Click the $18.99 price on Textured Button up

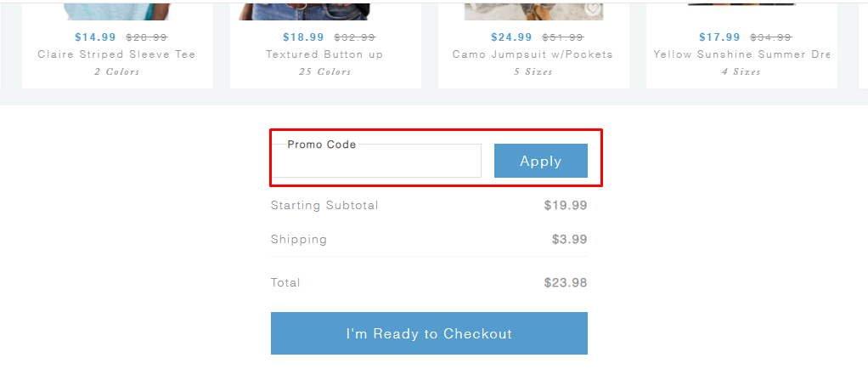pos(303,37)
